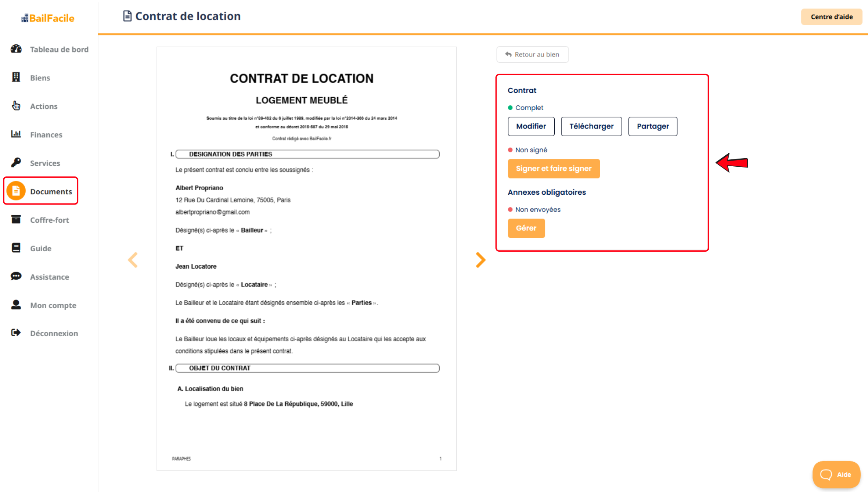Open the Mon compte menu item
The width and height of the screenshot is (868, 494).
[53, 305]
